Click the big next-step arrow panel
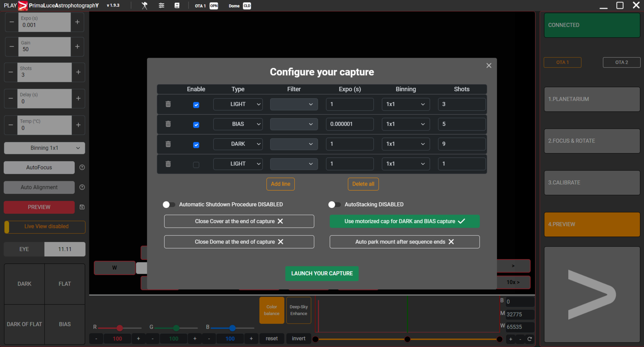This screenshot has width=644, height=347. (x=592, y=295)
